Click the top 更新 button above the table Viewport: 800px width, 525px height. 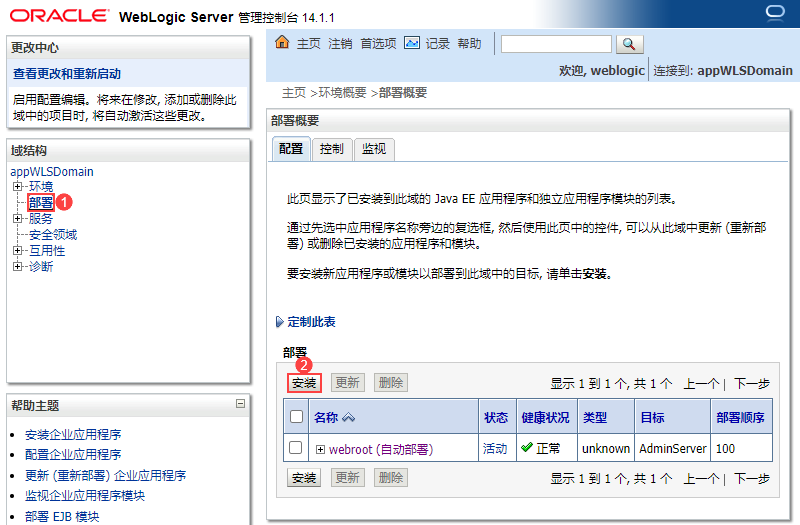(347, 382)
